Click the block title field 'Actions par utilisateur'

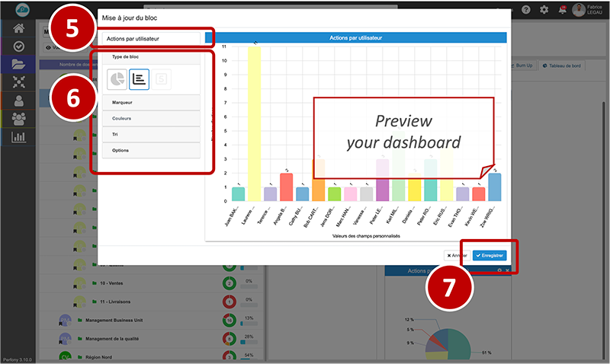151,38
